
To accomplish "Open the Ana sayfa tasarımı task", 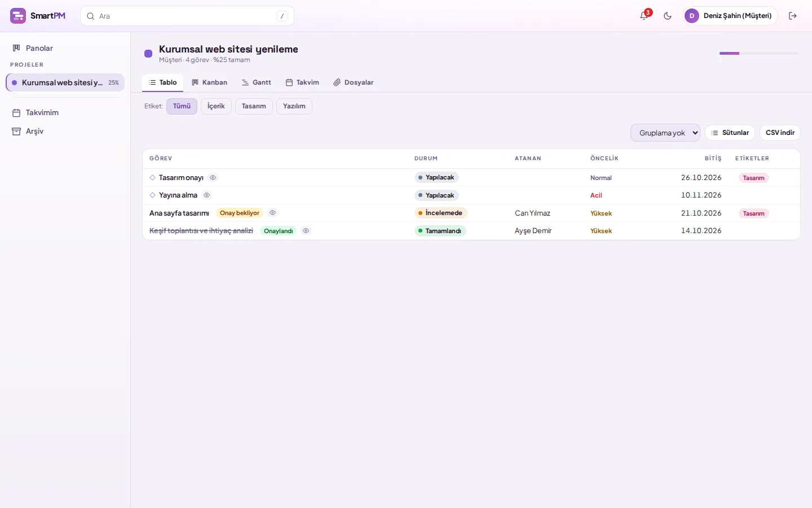I will tap(179, 213).
